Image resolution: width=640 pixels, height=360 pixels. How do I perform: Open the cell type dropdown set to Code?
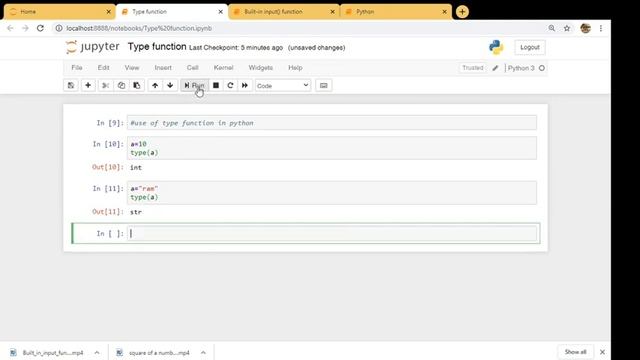click(283, 85)
